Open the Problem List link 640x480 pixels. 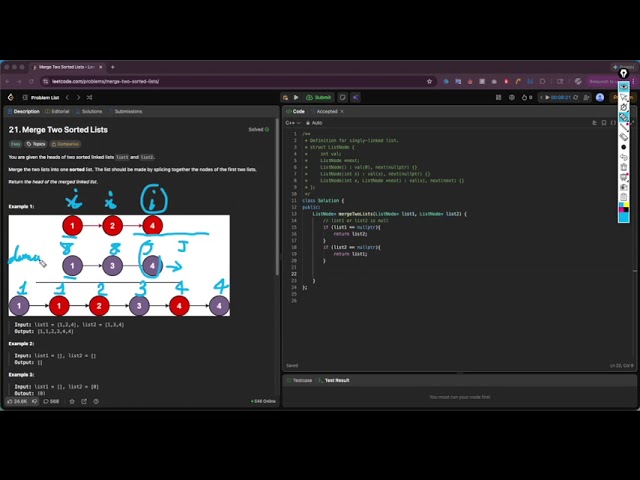tap(44, 97)
